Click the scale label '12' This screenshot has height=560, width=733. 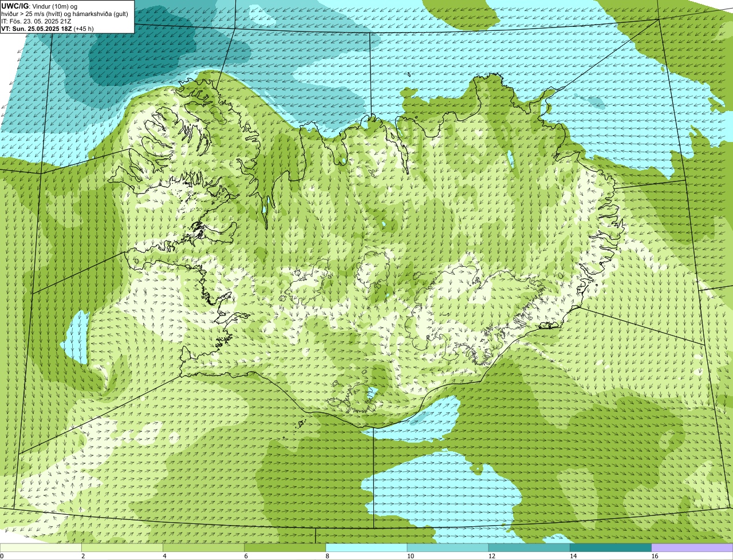491,556
